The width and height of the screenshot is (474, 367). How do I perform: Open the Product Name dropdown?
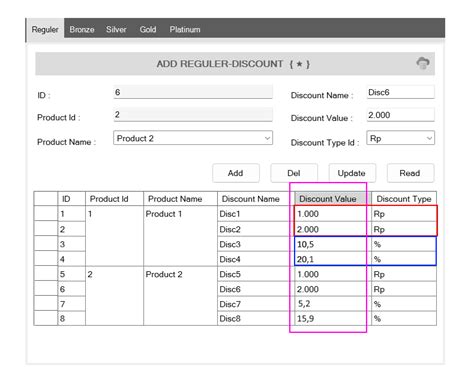193,138
